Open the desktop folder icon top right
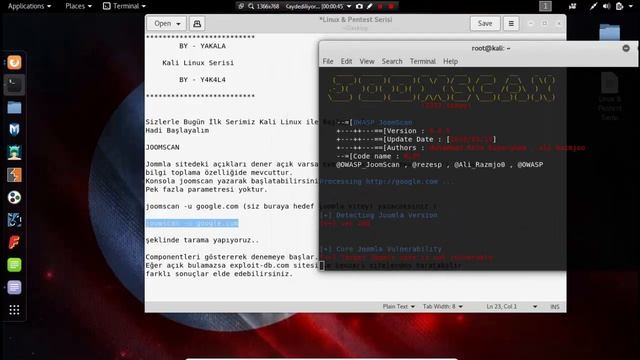This screenshot has width=640, height=360. pos(610,32)
